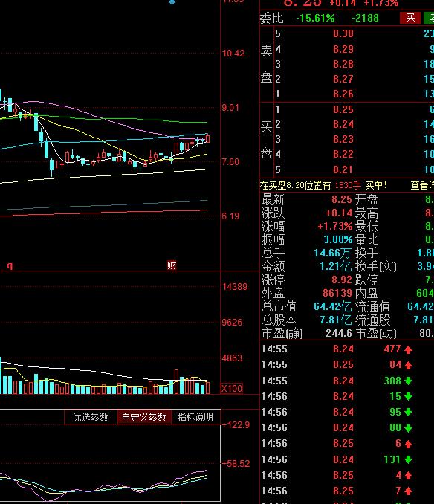434x504 pixels.
Task: Click the green down arrow beside 308
Action: point(408,381)
